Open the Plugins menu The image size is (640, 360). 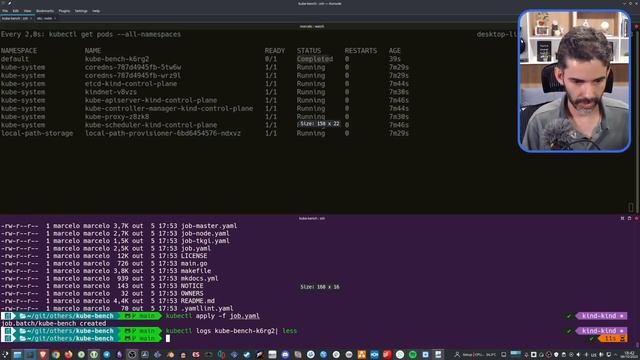click(x=64, y=11)
